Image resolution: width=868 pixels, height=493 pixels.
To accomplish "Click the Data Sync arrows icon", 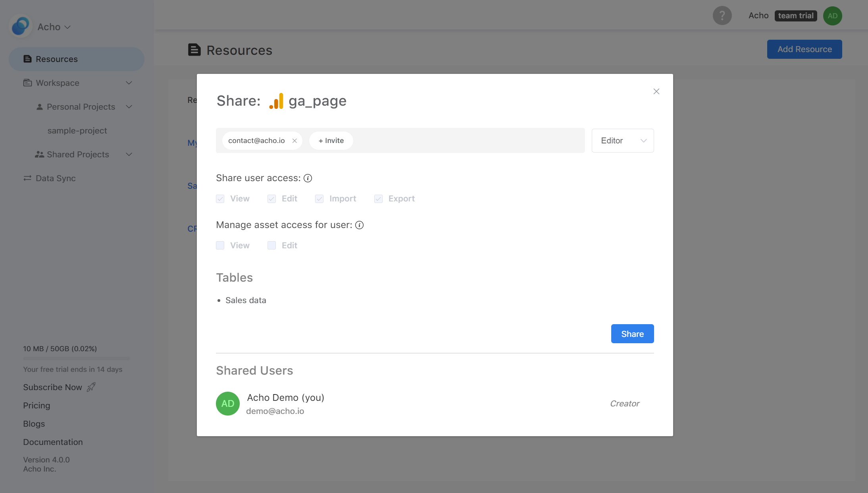I will click(27, 178).
